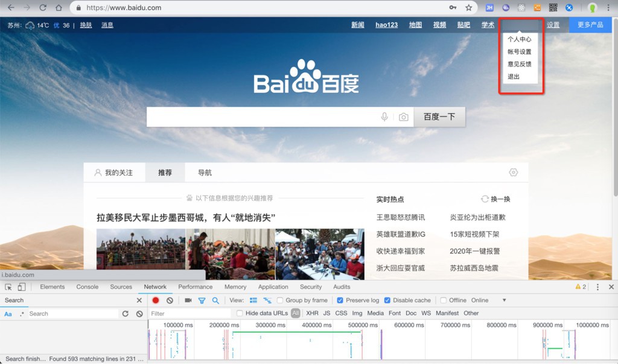Open 王思聪怼怼腾讯 hot topic

[x=401, y=217]
